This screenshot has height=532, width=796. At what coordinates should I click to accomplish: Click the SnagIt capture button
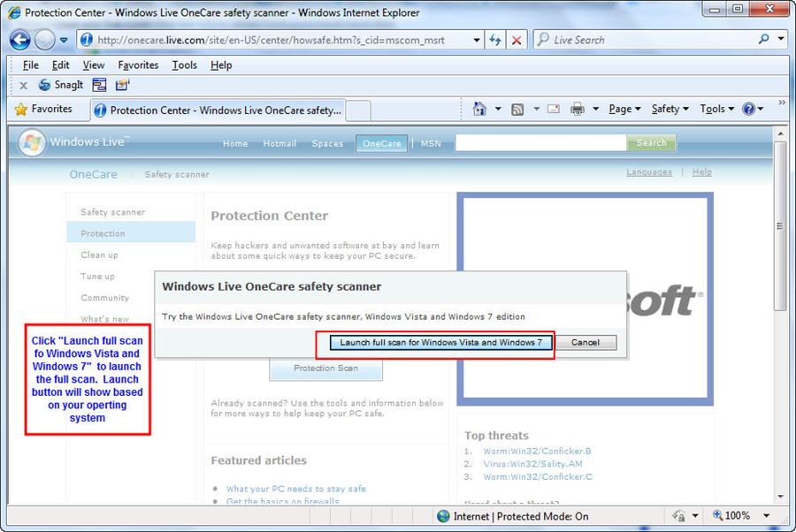(x=61, y=85)
